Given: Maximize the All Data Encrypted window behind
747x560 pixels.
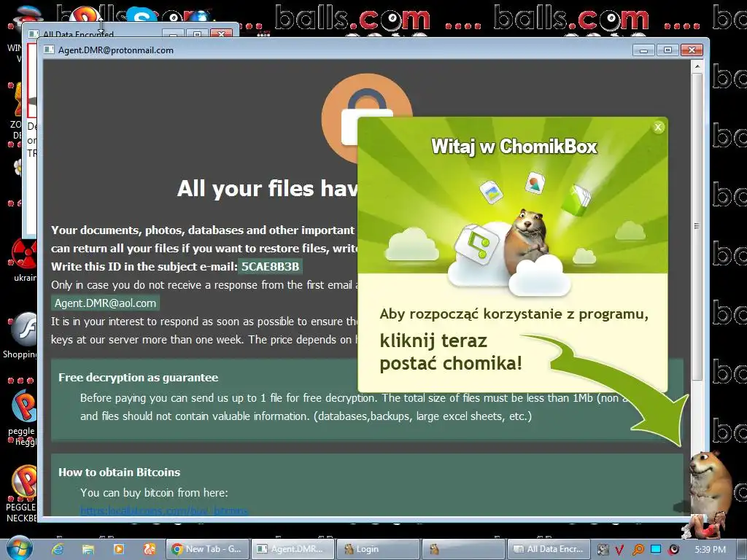Looking at the screenshot, I should click(197, 34).
